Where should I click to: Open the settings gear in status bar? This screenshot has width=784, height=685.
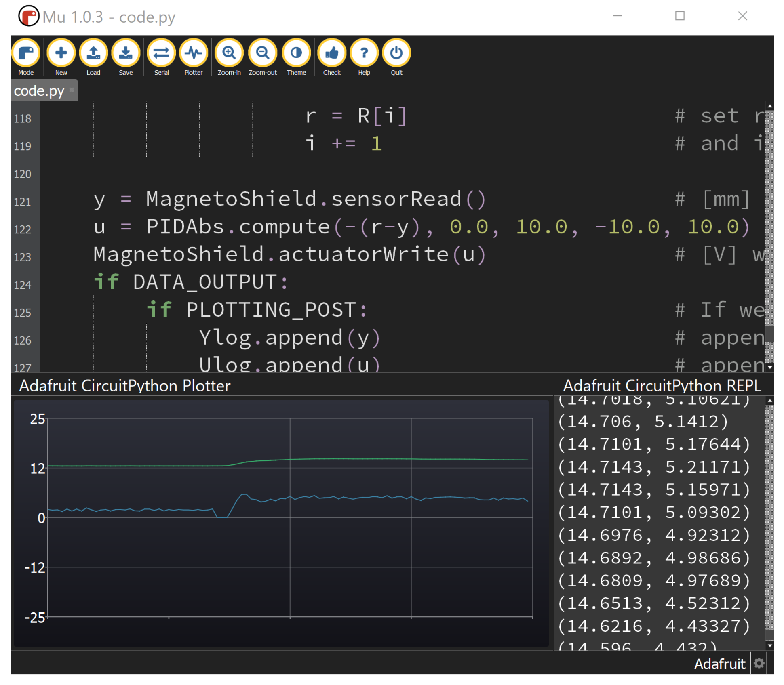coord(759,664)
